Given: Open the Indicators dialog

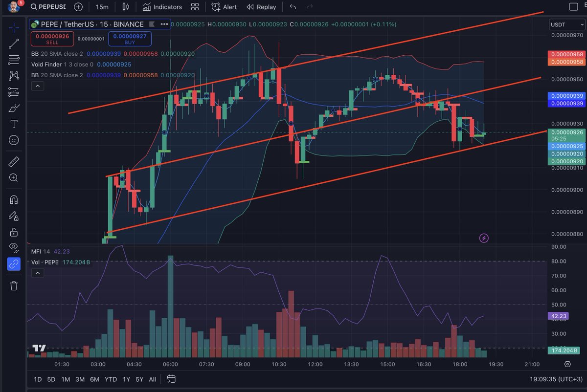Looking at the screenshot, I should [162, 7].
